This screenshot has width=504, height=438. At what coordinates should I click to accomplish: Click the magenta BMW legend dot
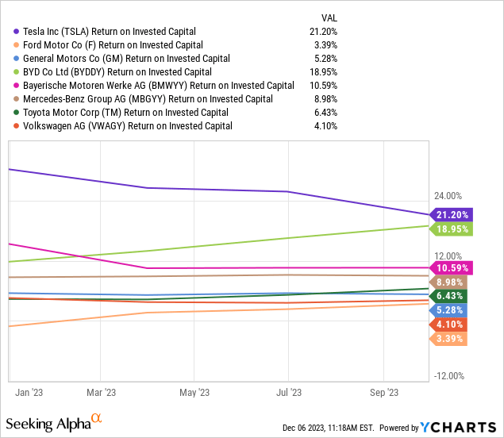point(16,86)
